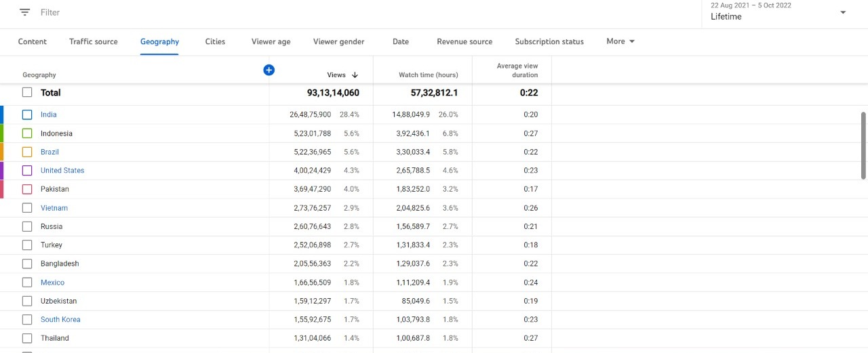Click the orange Brazil color bar
The height and width of the screenshot is (353, 868).
tap(2, 152)
